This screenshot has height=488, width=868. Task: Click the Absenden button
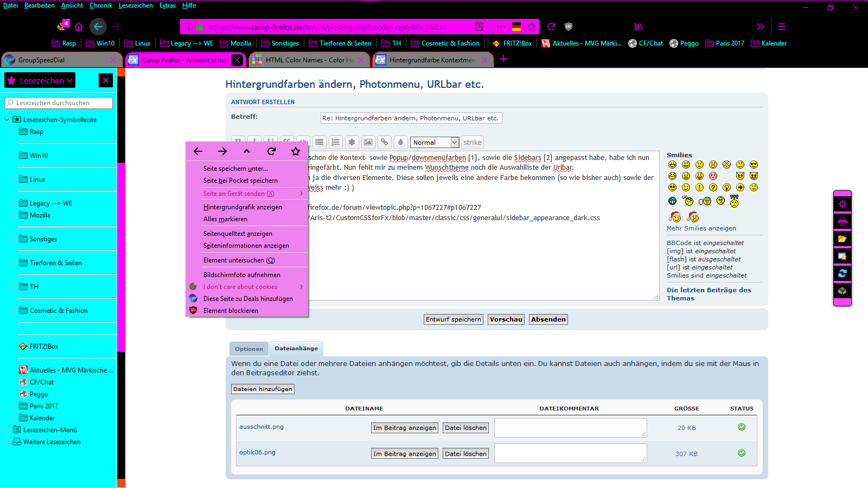548,319
